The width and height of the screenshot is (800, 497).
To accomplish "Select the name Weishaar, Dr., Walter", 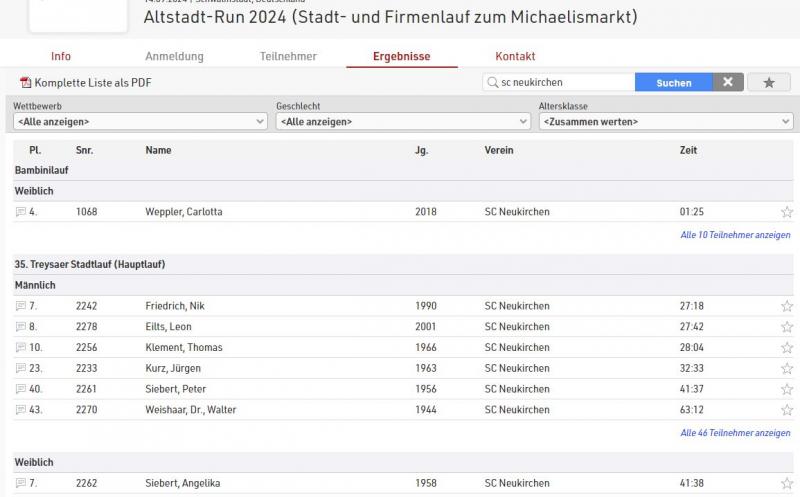I will [x=191, y=410].
